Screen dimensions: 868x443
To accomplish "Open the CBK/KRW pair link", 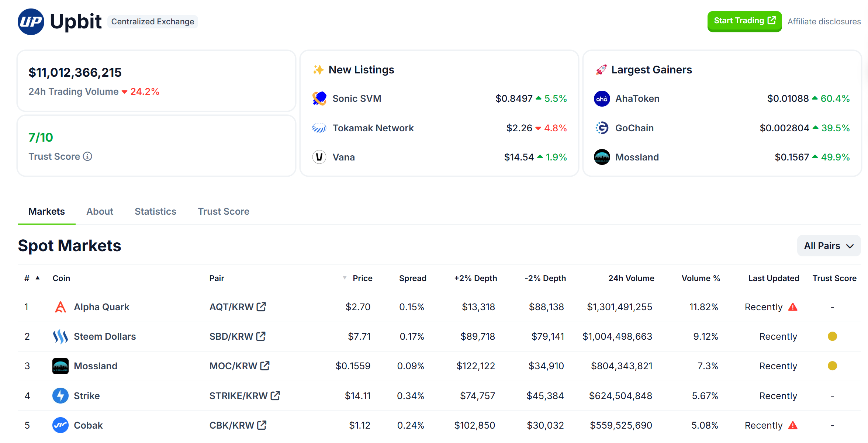I will (232, 425).
